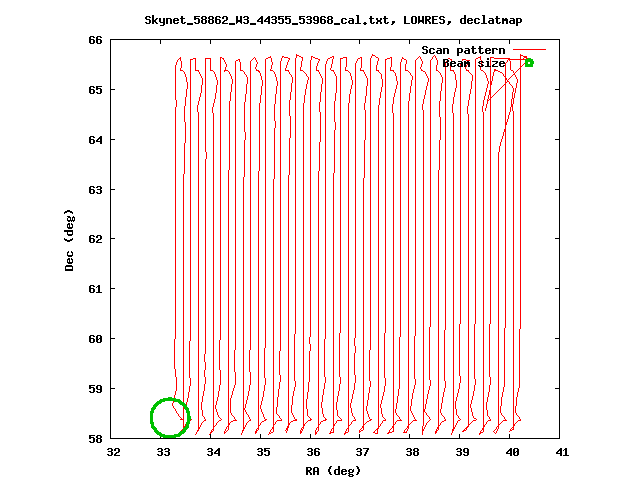The width and height of the screenshot is (640, 480).
Task: Click the green beam size legend marker
Action: click(529, 63)
